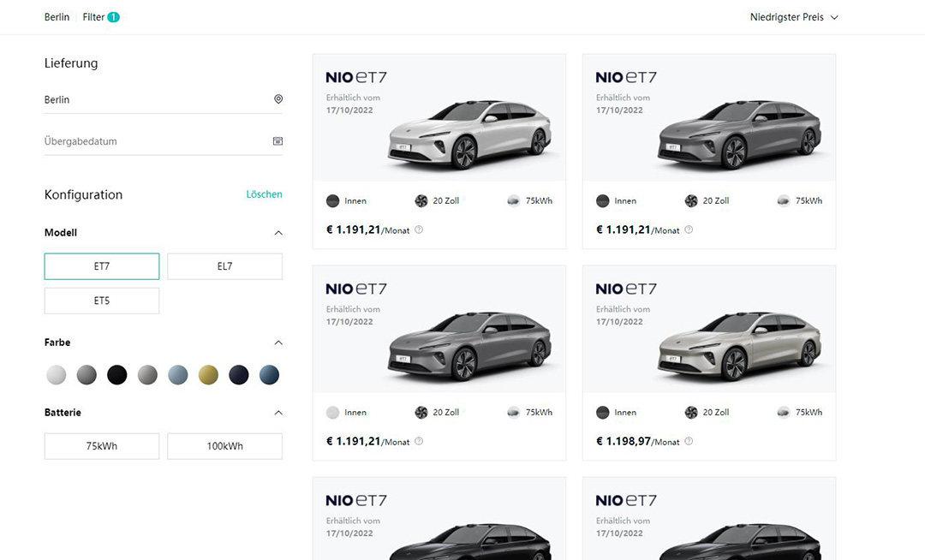This screenshot has height=560, width=925.
Task: Select the EL7 model option
Action: pyautogui.click(x=224, y=266)
